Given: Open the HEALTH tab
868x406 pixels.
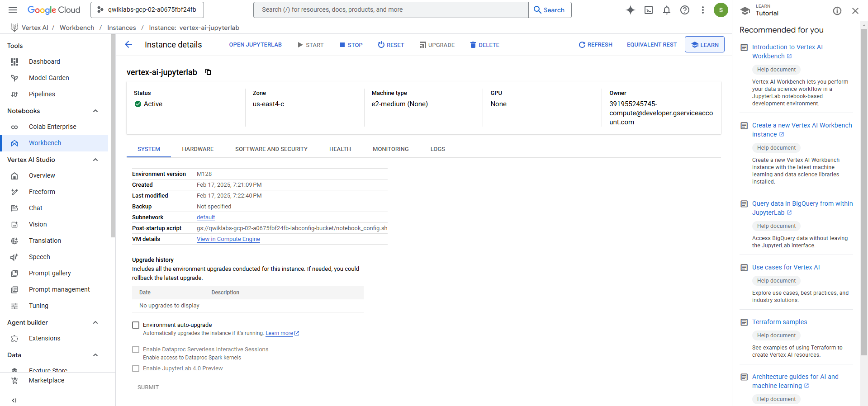Looking at the screenshot, I should tap(340, 149).
